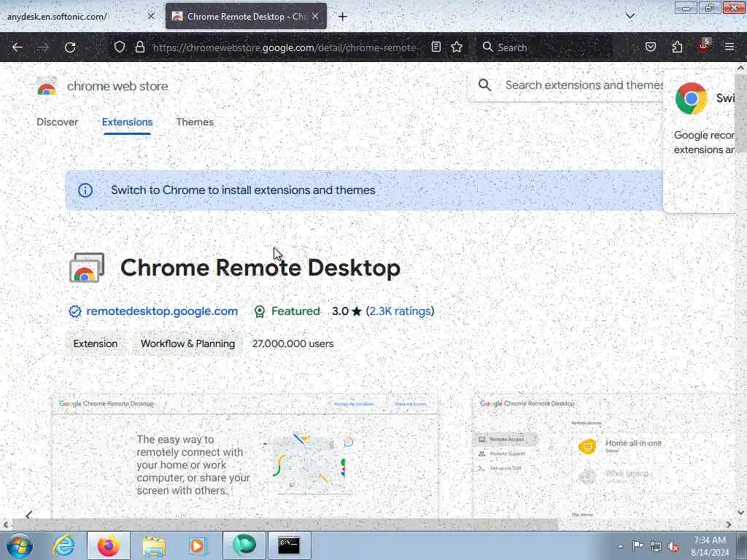Open a new browser tab
This screenshot has width=747, height=560.
tap(343, 17)
